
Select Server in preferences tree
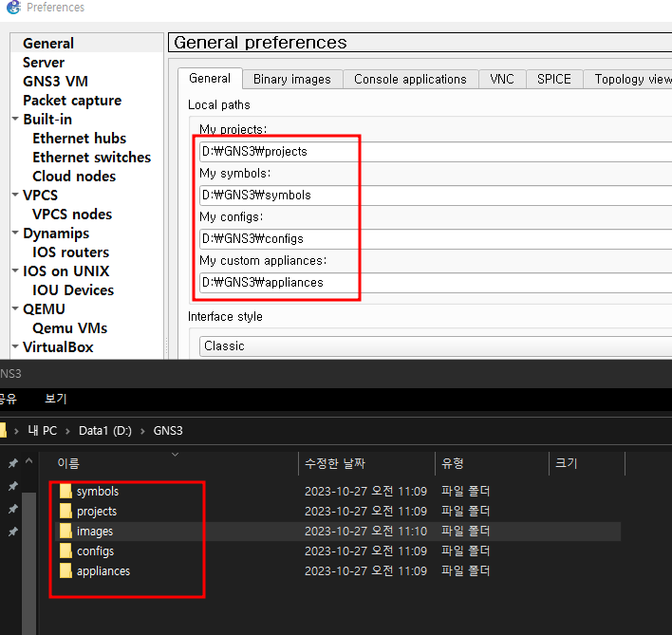(x=44, y=62)
